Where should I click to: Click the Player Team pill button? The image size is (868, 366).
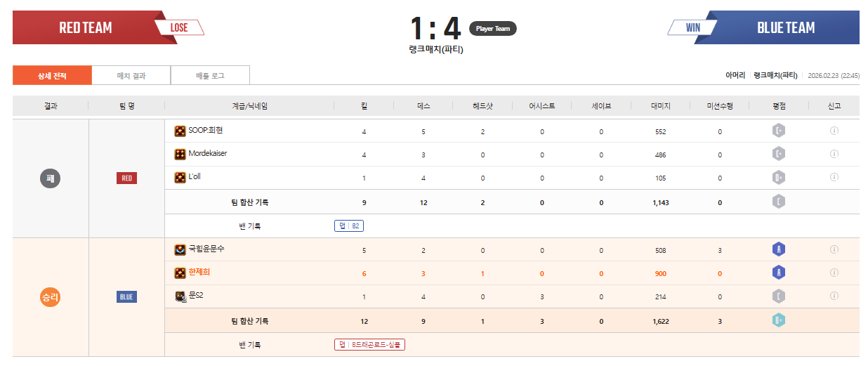point(492,29)
